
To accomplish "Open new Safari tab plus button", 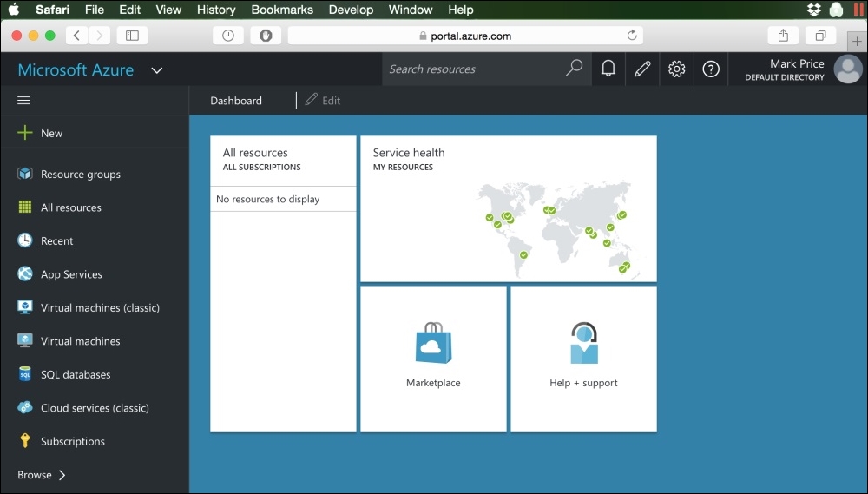I will point(857,41).
